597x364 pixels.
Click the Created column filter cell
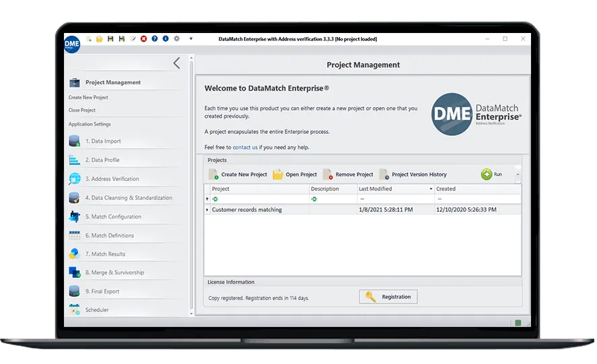coord(478,198)
